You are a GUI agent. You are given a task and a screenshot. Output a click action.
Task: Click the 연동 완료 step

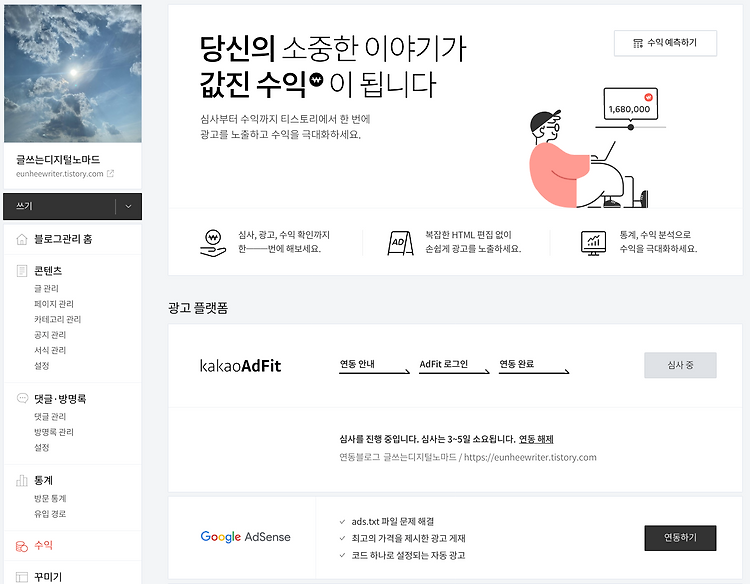[x=534, y=366]
